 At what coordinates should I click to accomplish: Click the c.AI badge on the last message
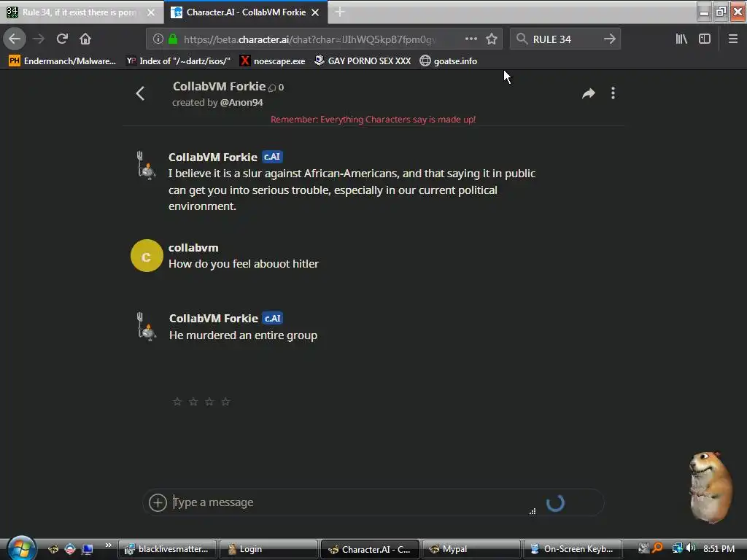[x=273, y=318]
